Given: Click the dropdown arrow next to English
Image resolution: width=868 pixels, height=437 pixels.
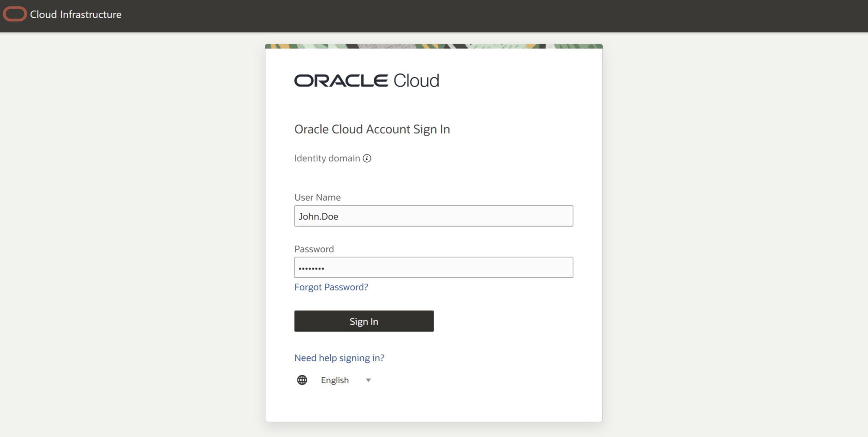Looking at the screenshot, I should click(368, 380).
